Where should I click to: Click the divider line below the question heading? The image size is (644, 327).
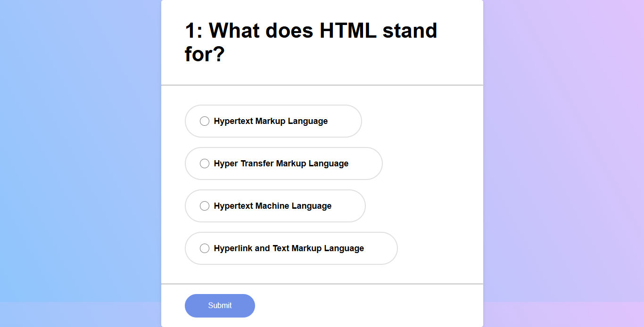(x=322, y=85)
